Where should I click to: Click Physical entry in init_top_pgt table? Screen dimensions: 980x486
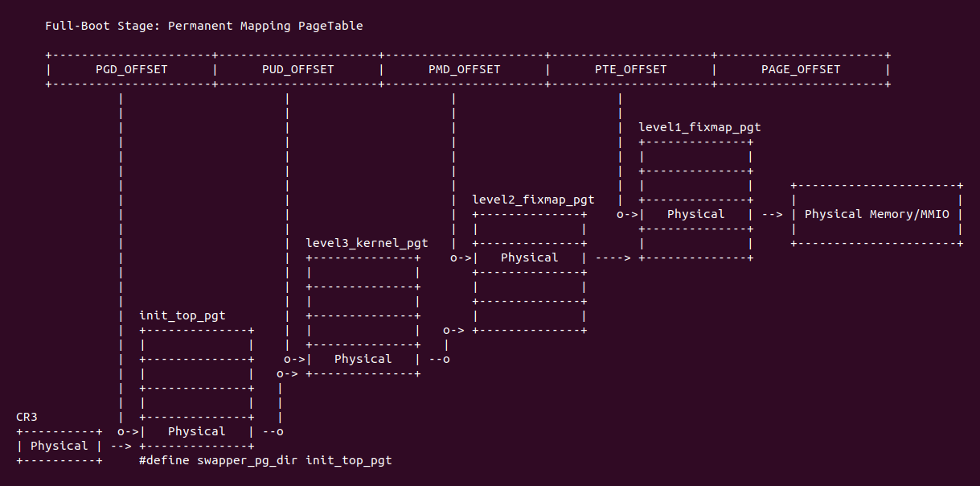click(196, 431)
